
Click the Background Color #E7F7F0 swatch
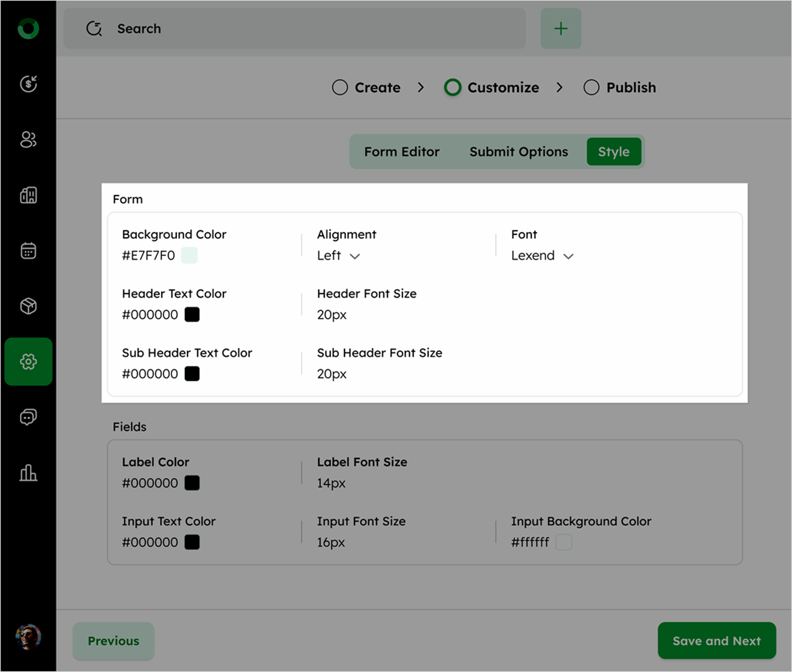click(189, 256)
